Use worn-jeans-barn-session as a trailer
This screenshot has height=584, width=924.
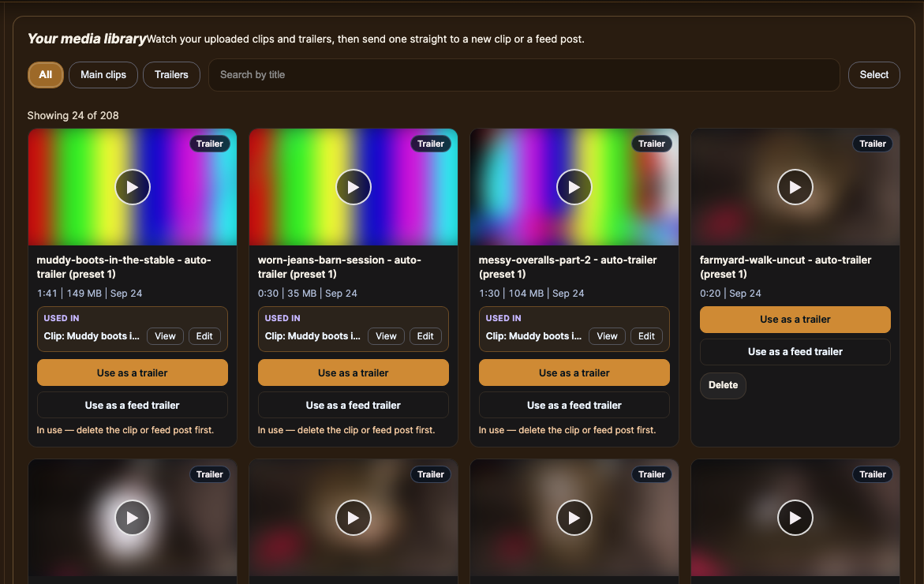[353, 372]
